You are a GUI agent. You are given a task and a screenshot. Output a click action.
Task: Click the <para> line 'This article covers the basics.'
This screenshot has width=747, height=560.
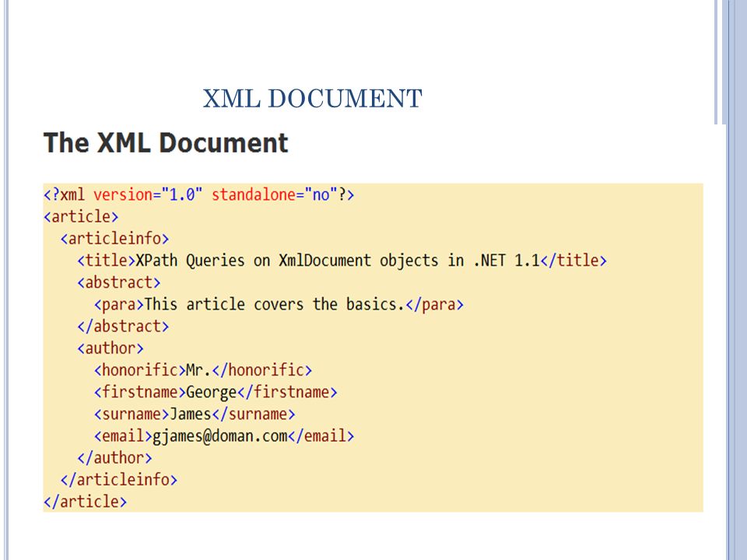pos(279,304)
